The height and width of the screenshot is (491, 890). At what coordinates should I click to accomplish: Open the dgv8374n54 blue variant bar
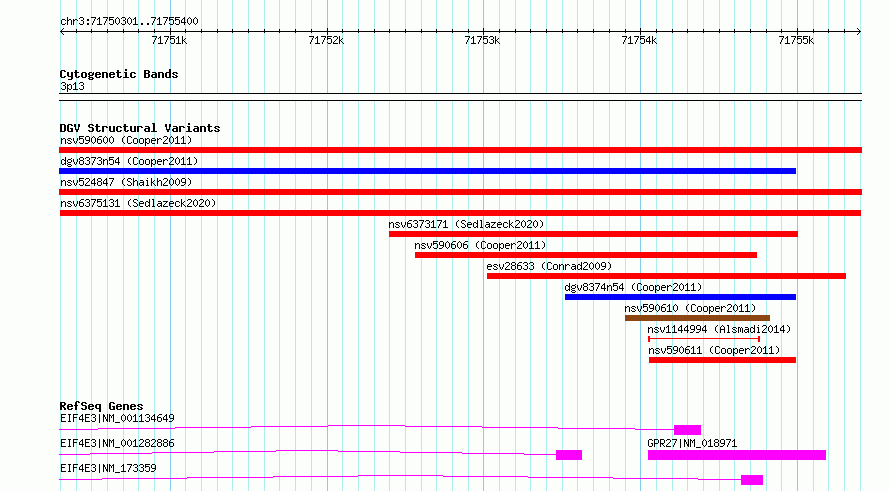(x=681, y=297)
